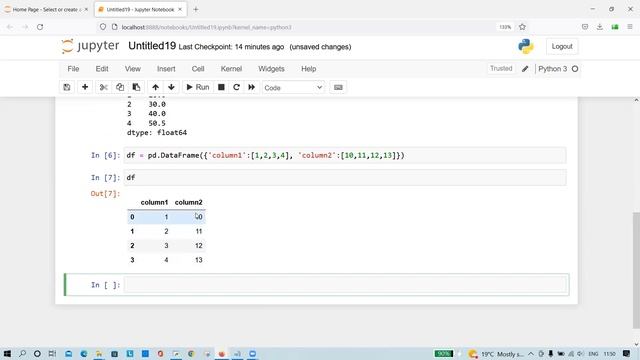Image resolution: width=640 pixels, height=360 pixels.
Task: Open a new browser tab
Action: pos(196,9)
